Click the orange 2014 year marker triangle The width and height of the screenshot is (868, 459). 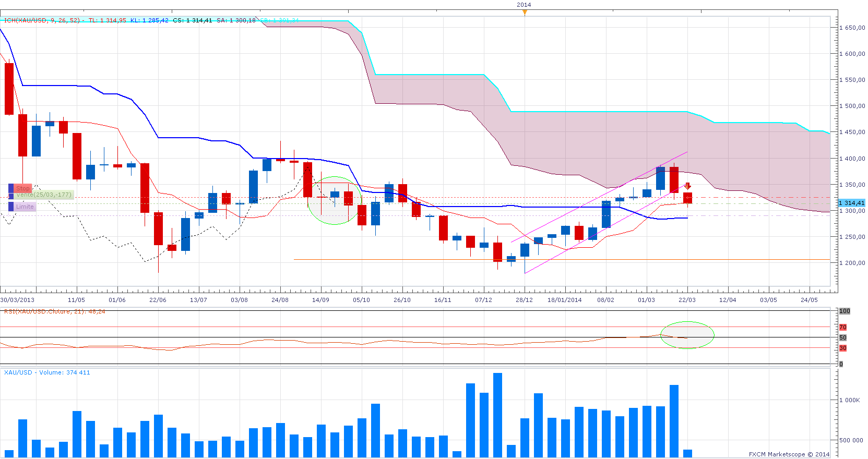point(525,13)
